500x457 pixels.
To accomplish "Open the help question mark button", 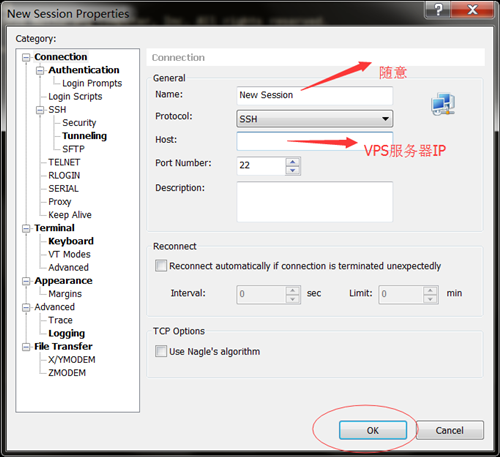I will 438,10.
